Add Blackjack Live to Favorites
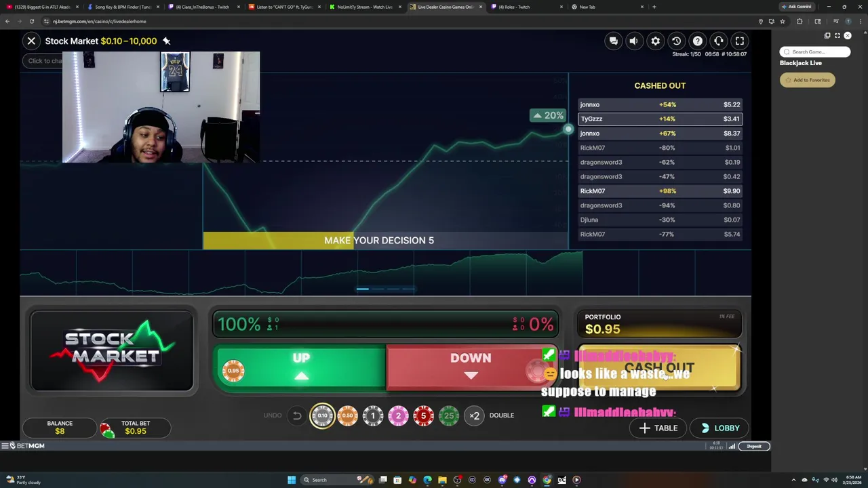868x488 pixels. click(807, 80)
